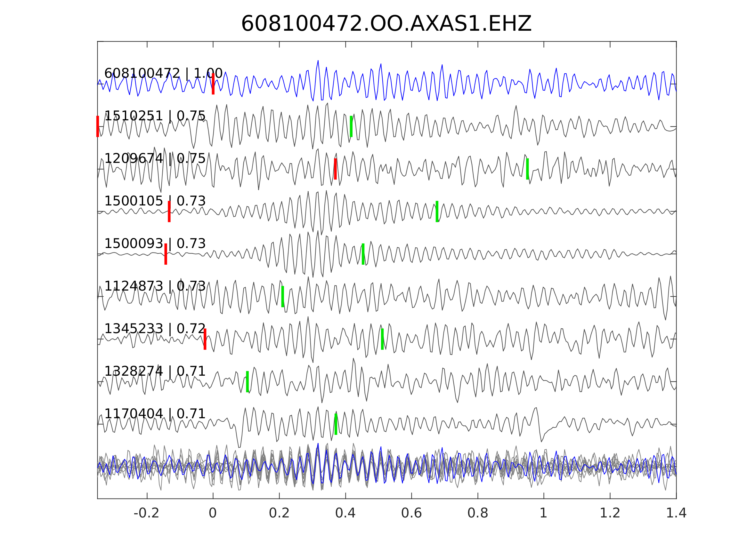Click the green marker on trace 1500093
The height and width of the screenshot is (560, 747).
[363, 254]
